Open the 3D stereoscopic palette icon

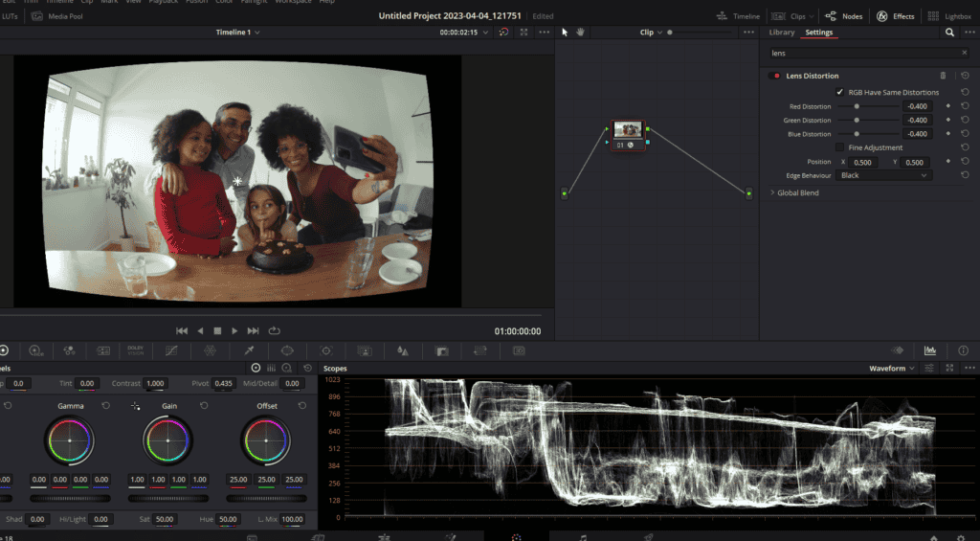[519, 350]
